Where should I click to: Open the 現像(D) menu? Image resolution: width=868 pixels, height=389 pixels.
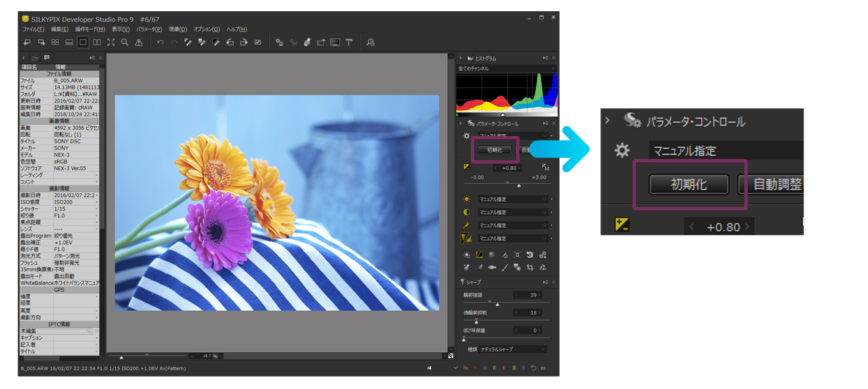pos(178,29)
